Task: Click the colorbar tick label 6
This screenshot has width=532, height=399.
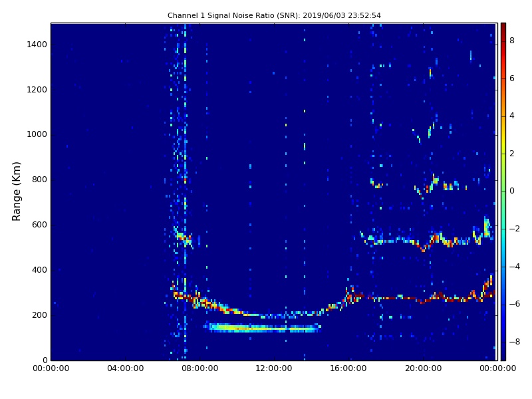Action: pos(512,78)
